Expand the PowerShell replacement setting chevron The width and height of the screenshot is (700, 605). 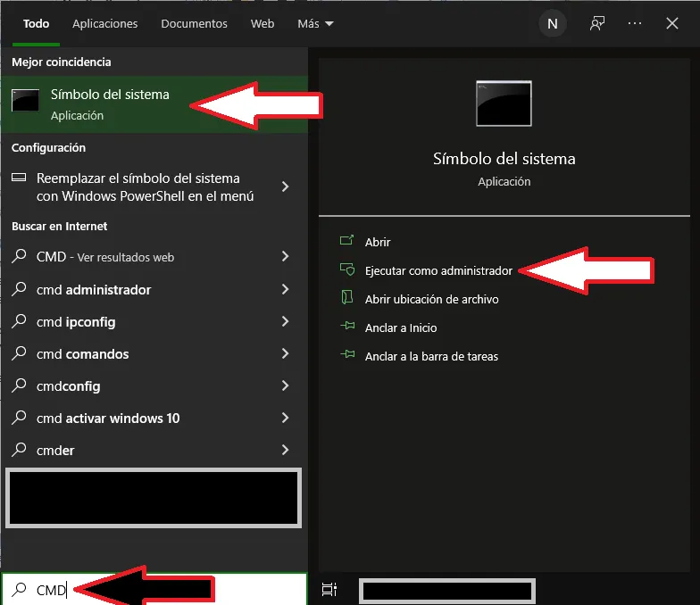tap(285, 186)
